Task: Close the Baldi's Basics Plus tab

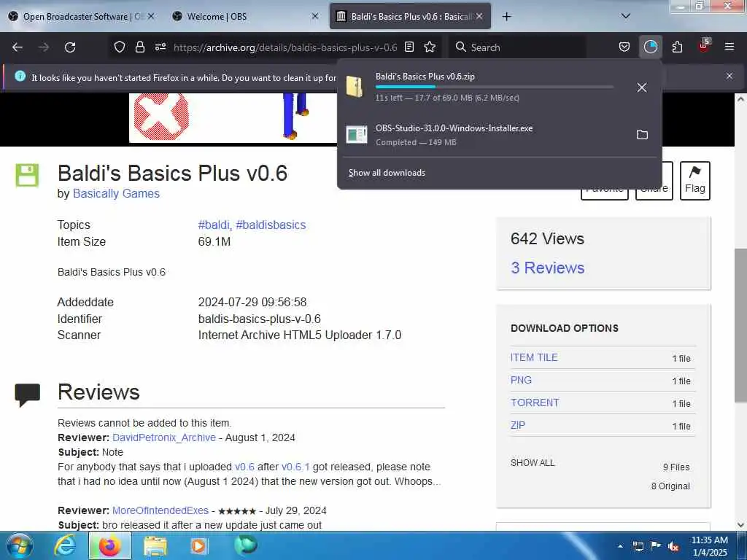Action: click(x=479, y=16)
